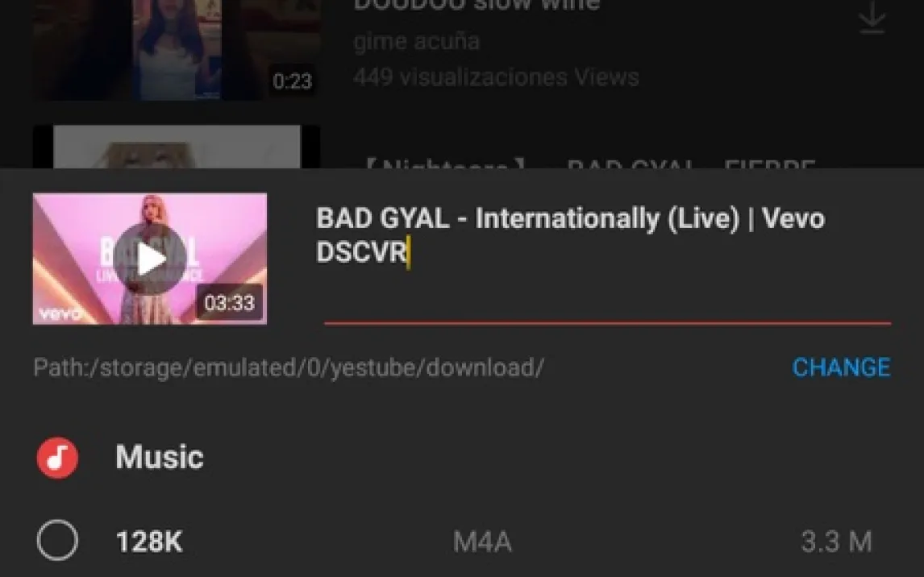The height and width of the screenshot is (577, 924).
Task: Select the red Music note icon
Action: (57, 458)
